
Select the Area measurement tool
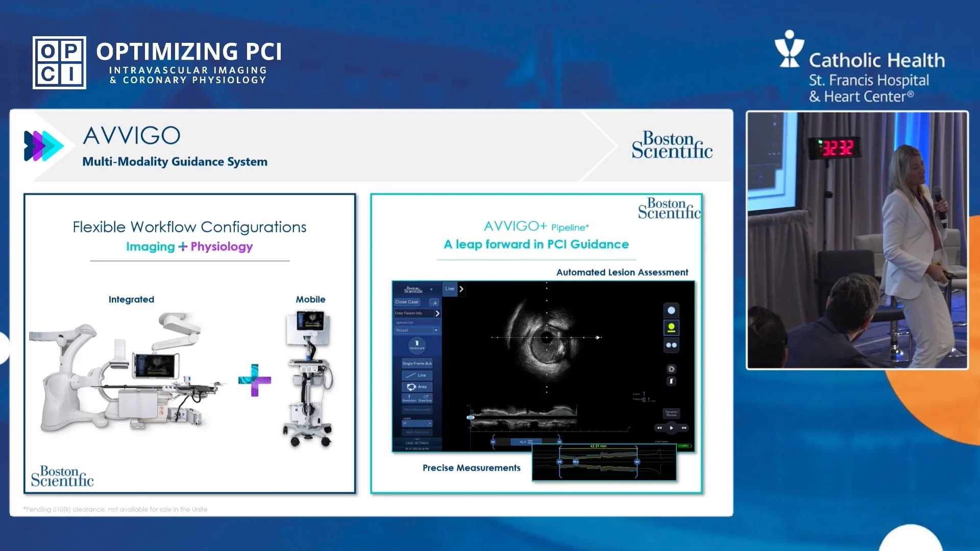(416, 387)
